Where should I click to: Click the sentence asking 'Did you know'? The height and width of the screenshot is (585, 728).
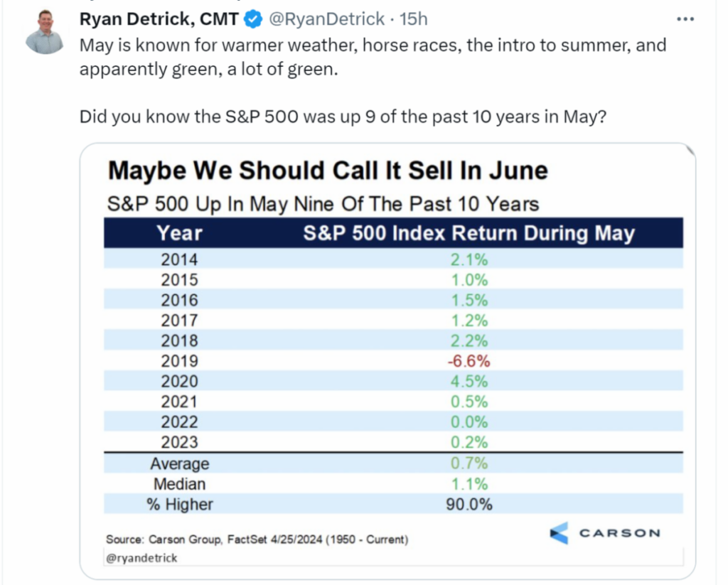[x=343, y=116]
